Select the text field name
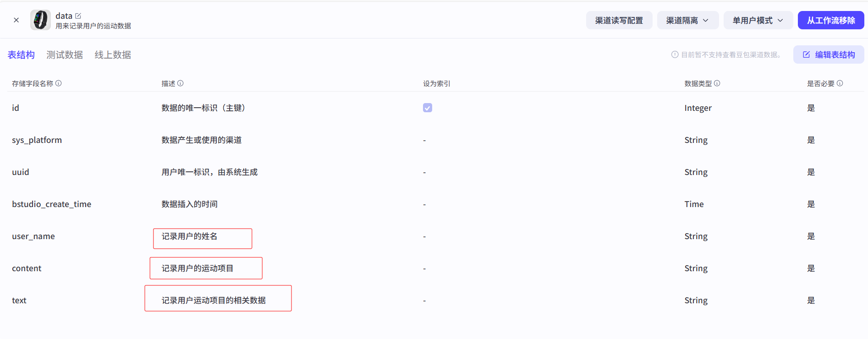The height and width of the screenshot is (339, 868). (19, 301)
